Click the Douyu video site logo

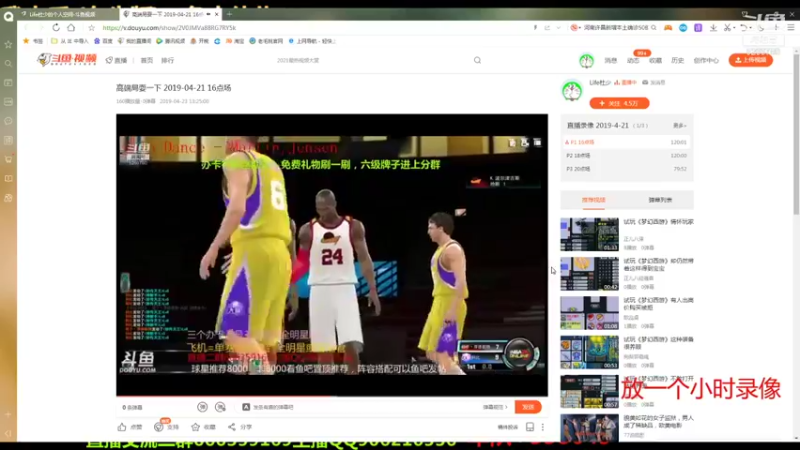click(67, 60)
